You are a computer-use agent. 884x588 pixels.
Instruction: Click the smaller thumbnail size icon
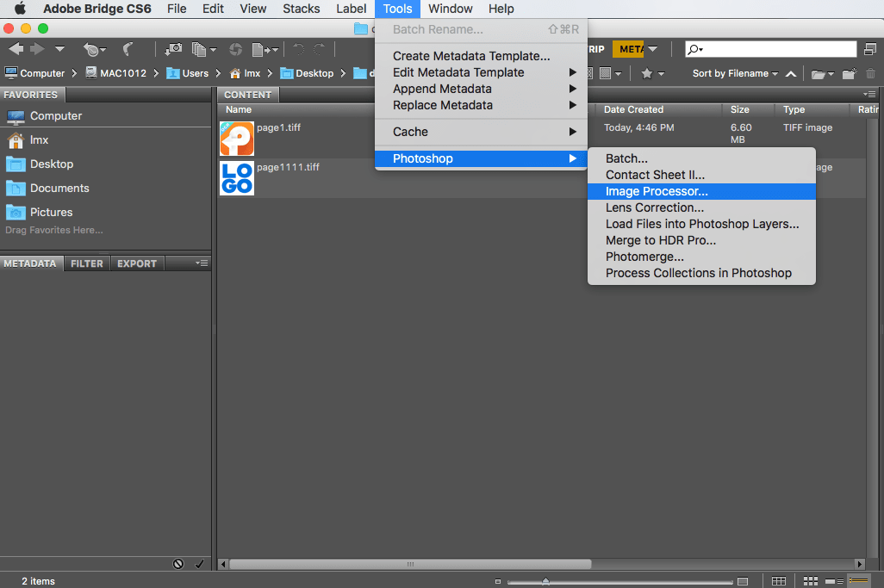coord(498,581)
